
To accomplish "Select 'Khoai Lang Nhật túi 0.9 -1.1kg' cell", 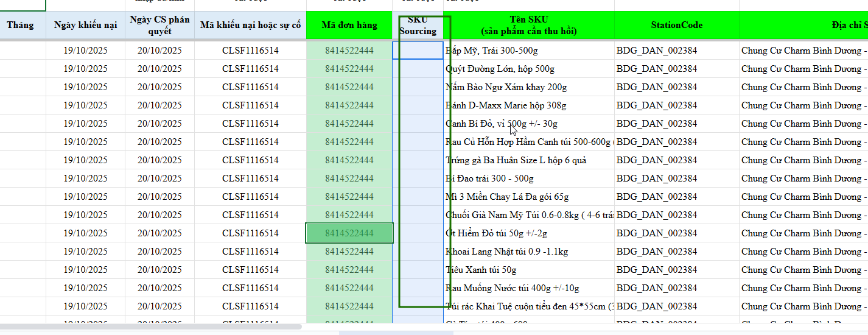I will [x=529, y=252].
